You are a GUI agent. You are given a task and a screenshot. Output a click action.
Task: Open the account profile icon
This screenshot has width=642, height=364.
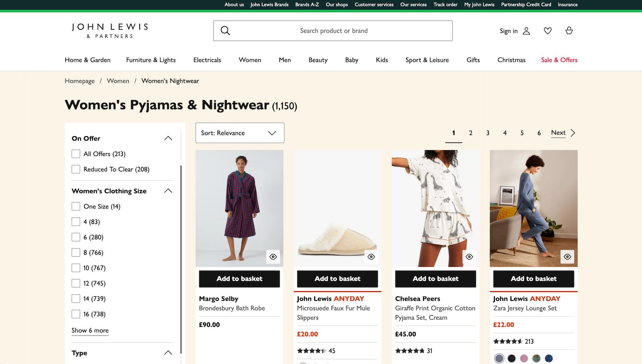[x=526, y=31]
